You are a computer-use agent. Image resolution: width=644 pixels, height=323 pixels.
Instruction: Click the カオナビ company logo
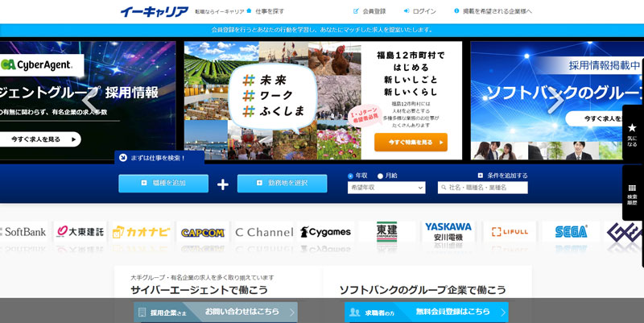click(141, 232)
